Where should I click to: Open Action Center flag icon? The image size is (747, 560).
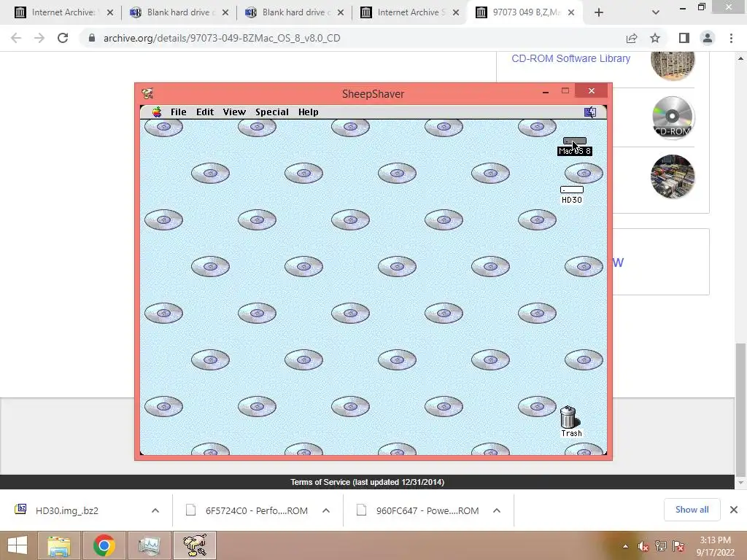click(x=678, y=546)
